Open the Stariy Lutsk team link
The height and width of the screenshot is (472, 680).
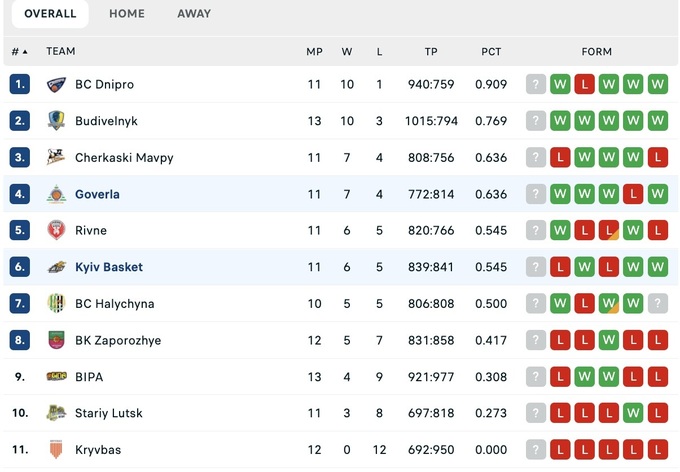(108, 413)
